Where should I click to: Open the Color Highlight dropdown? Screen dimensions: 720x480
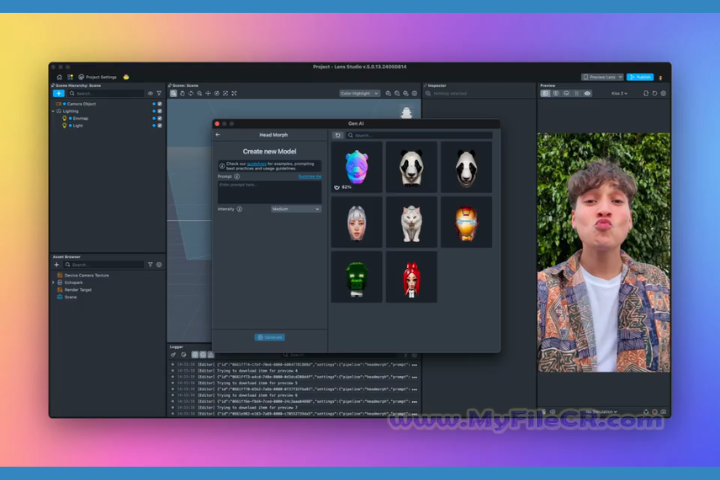point(360,93)
